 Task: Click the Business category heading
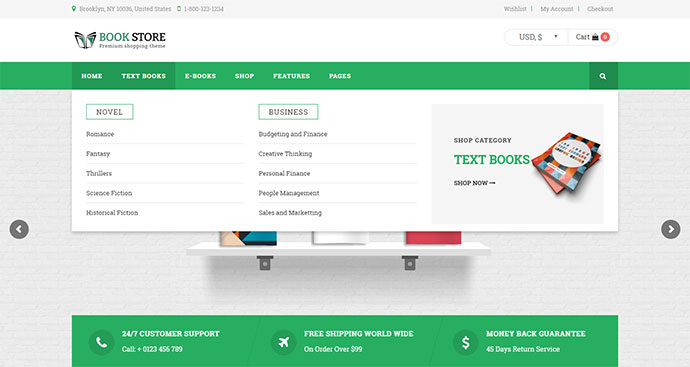pyautogui.click(x=288, y=112)
